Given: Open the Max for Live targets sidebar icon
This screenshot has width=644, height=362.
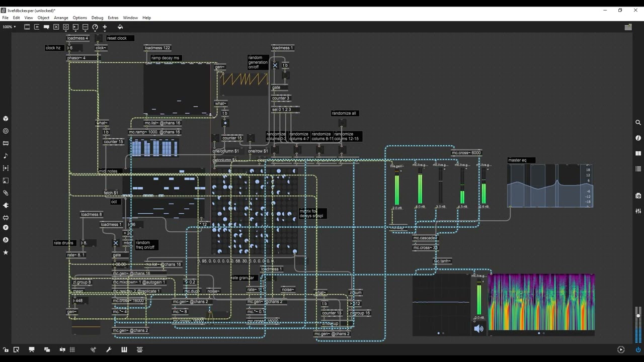Looking at the screenshot, I should pyautogui.click(x=6, y=131).
